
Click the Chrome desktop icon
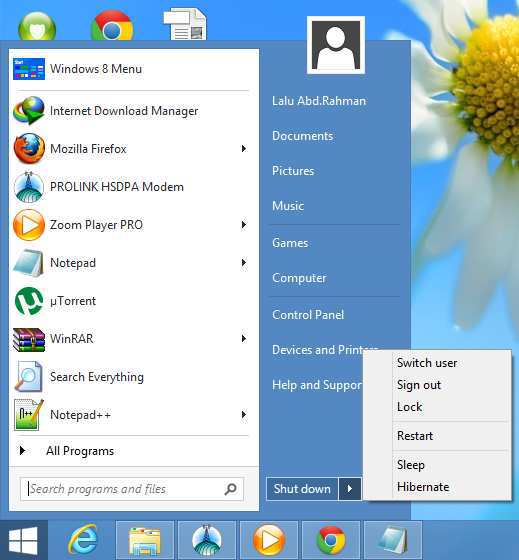[112, 25]
